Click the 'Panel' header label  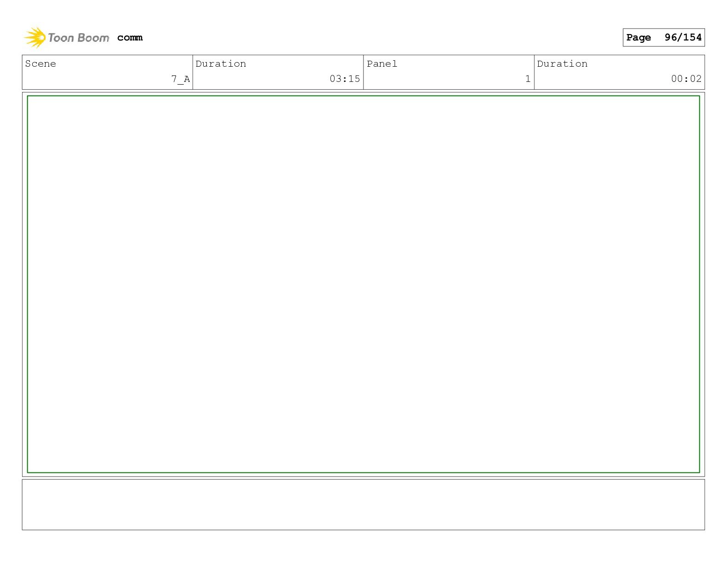point(382,63)
